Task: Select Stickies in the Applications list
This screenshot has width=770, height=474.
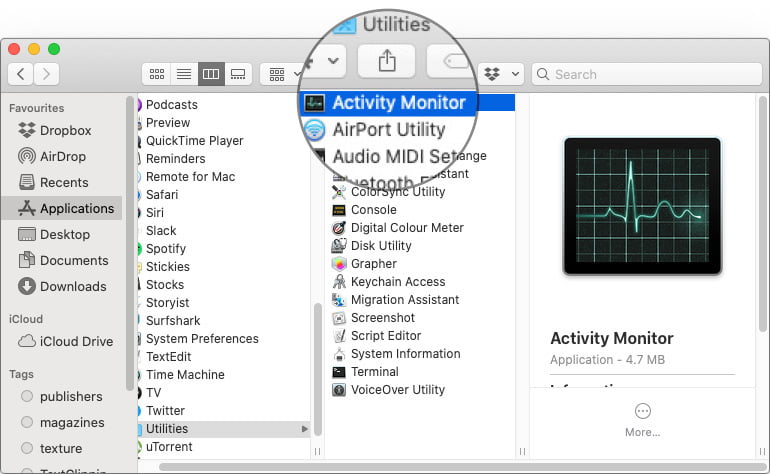Action: point(167,267)
